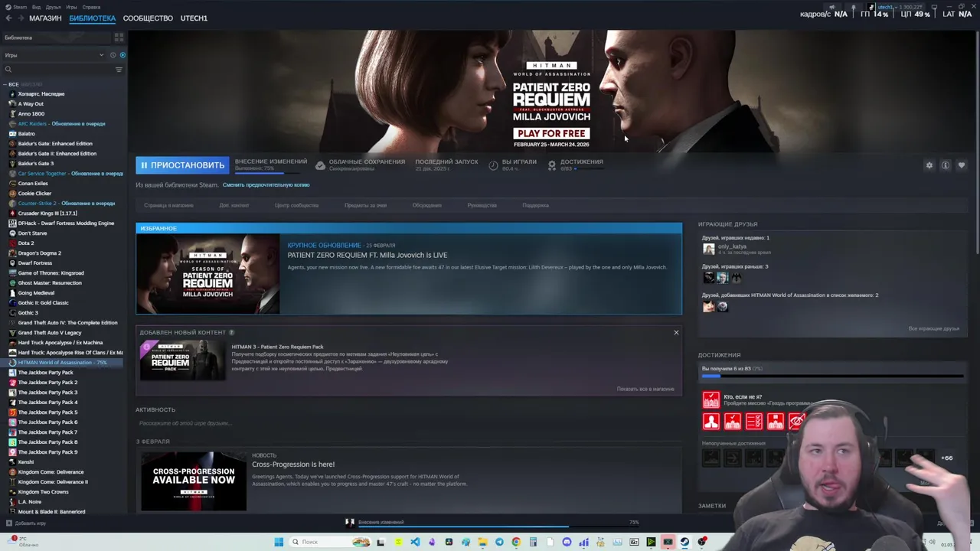This screenshot has height=551, width=980.
Task: Open Discord from taskbar
Action: 567,542
